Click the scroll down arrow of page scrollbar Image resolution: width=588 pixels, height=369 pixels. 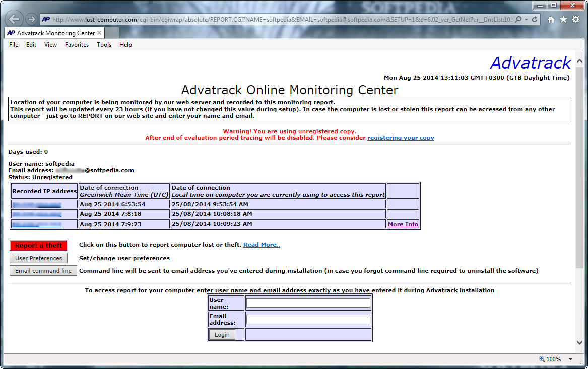click(580, 342)
